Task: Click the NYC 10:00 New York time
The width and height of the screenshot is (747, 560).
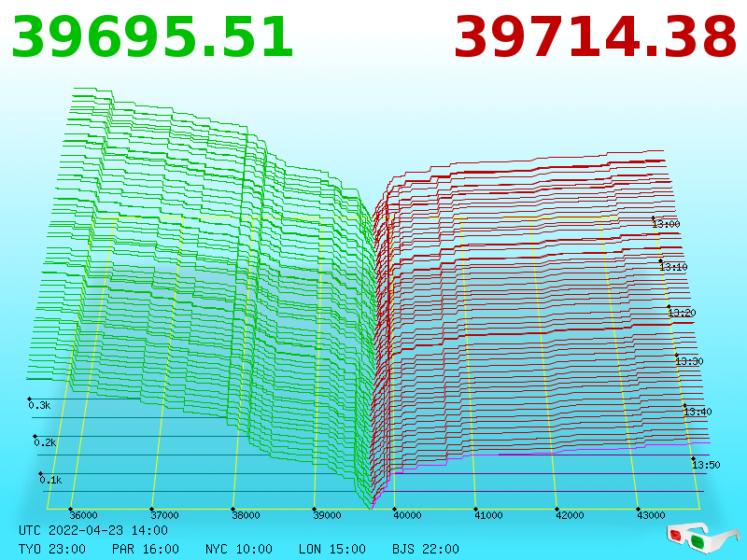Action: point(239,549)
